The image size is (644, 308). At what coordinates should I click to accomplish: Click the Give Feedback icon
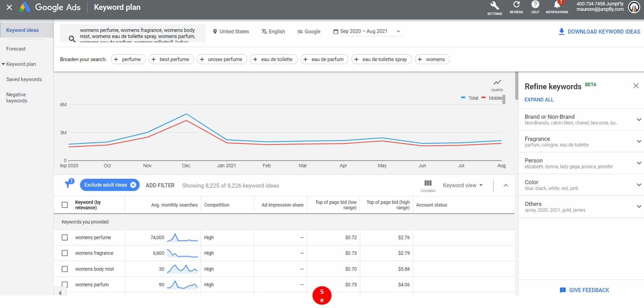pos(562,290)
